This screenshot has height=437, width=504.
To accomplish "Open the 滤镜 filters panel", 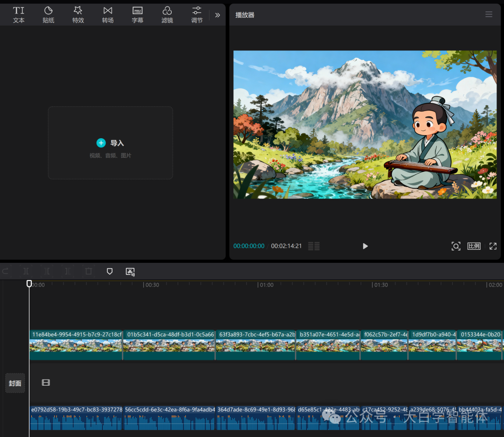I will 167,15.
